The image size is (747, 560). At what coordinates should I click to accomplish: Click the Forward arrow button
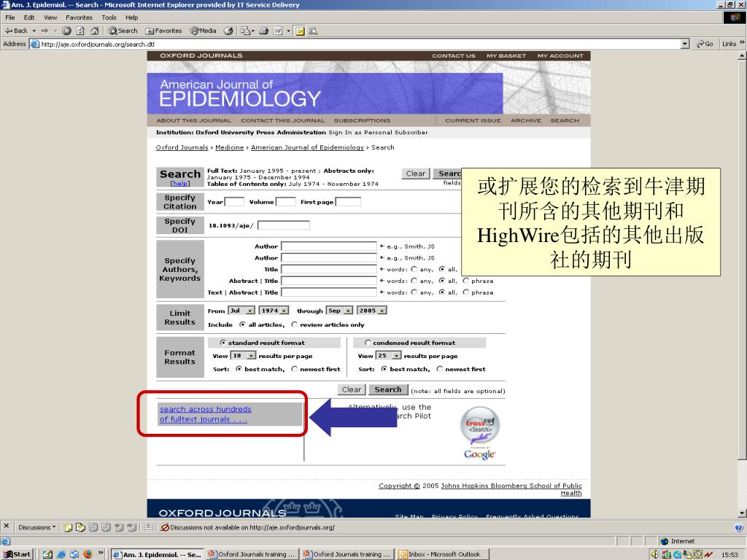pos(44,31)
